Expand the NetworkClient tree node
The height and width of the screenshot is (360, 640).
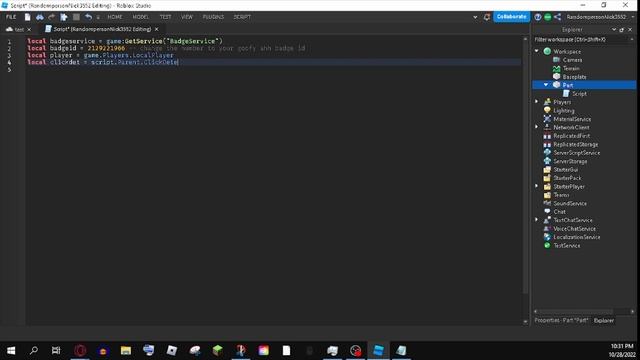[x=537, y=127]
